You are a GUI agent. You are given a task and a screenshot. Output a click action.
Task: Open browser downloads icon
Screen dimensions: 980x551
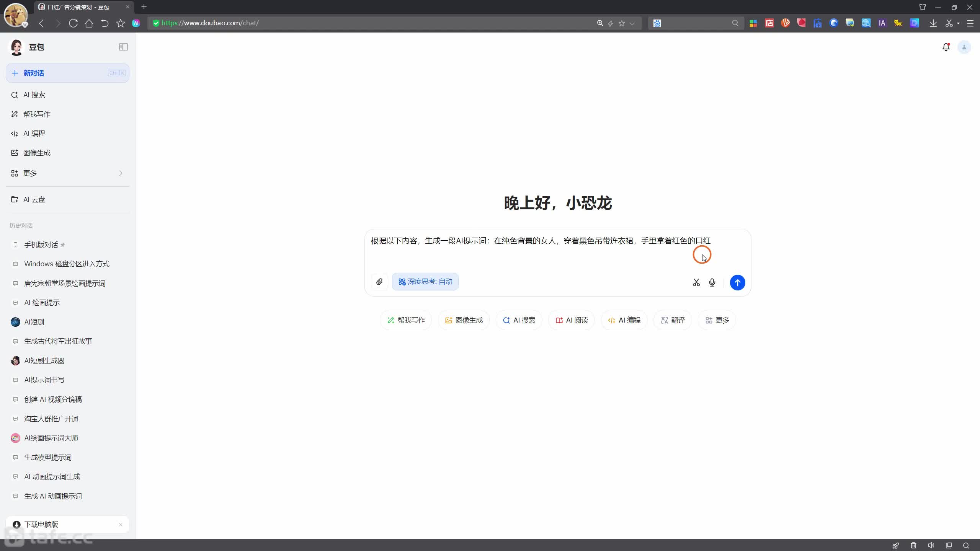click(x=933, y=23)
